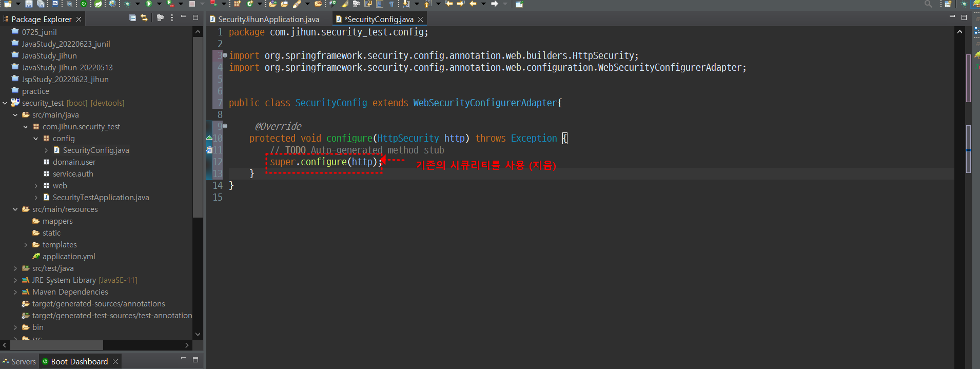The image size is (980, 369).
Task: Select the Package Explorer tab
Action: coord(41,19)
